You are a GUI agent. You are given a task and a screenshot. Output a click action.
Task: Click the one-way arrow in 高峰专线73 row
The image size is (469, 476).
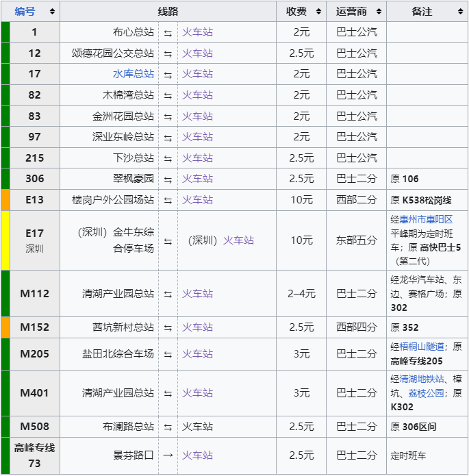(168, 455)
